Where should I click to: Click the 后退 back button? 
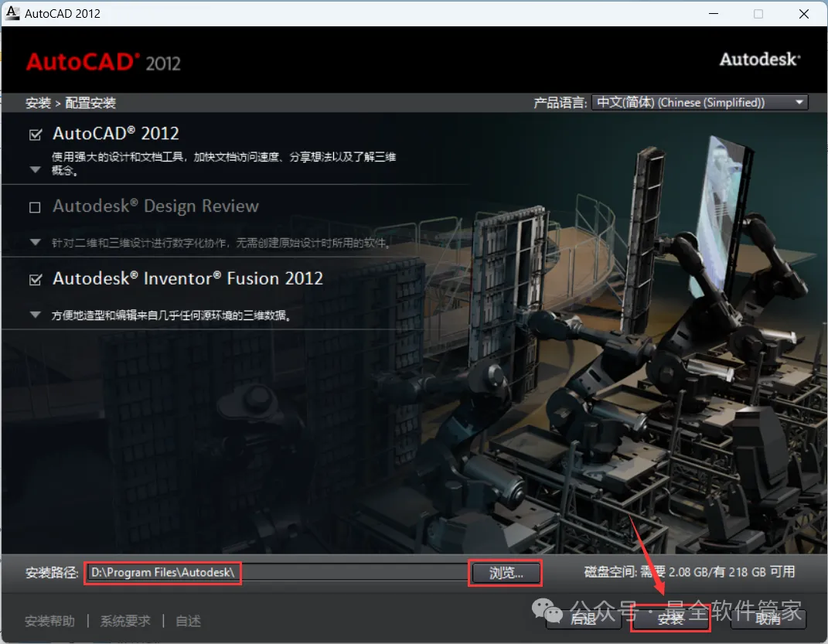584,618
